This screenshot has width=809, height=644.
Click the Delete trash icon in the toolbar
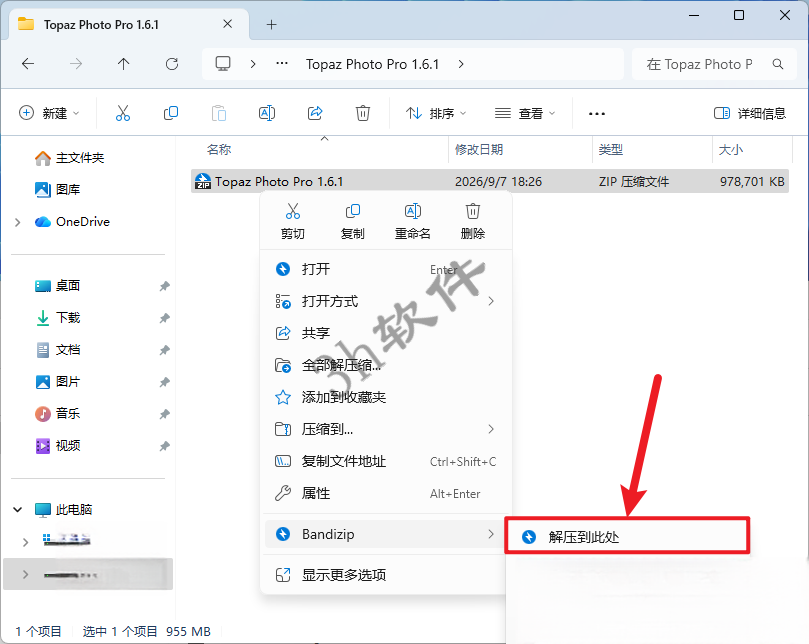click(363, 113)
